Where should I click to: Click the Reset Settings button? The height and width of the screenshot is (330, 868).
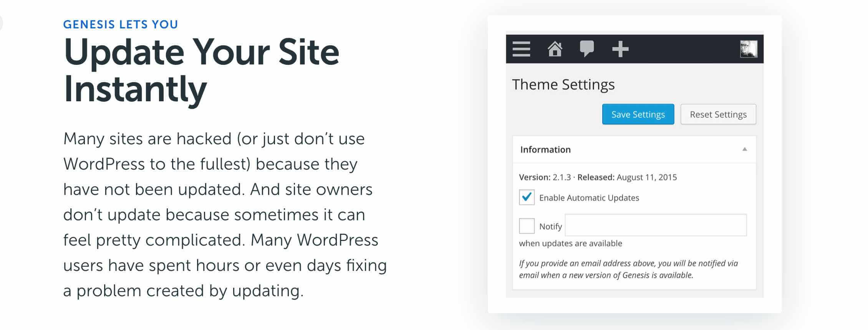point(718,114)
